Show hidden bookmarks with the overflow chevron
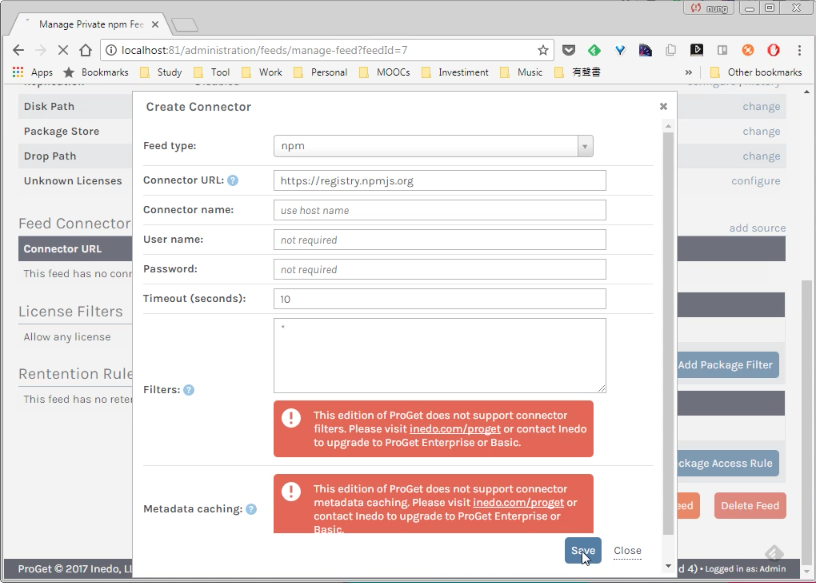The height and width of the screenshot is (583, 816). (x=688, y=72)
